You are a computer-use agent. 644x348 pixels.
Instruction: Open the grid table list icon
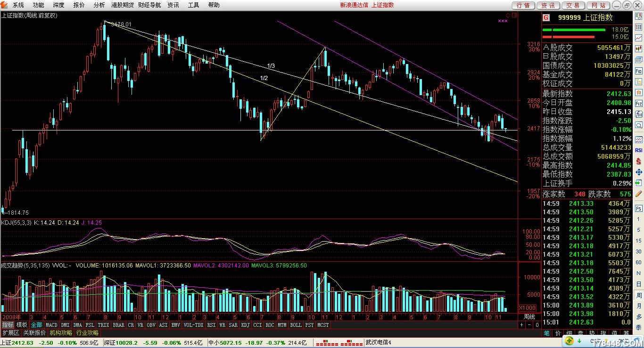click(638, 27)
